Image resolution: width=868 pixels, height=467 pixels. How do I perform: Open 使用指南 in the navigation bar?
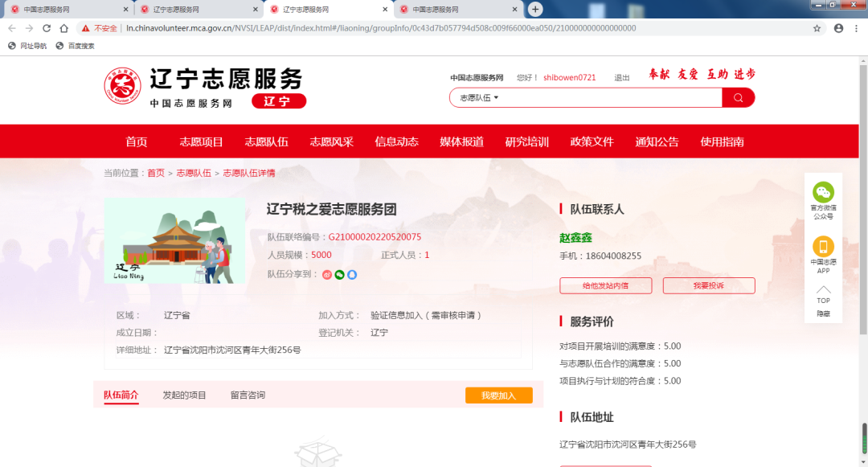[x=722, y=141]
